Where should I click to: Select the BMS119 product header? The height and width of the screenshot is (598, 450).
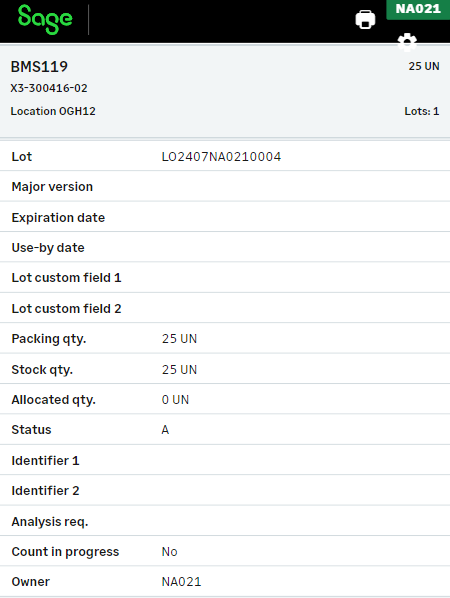click(39, 67)
